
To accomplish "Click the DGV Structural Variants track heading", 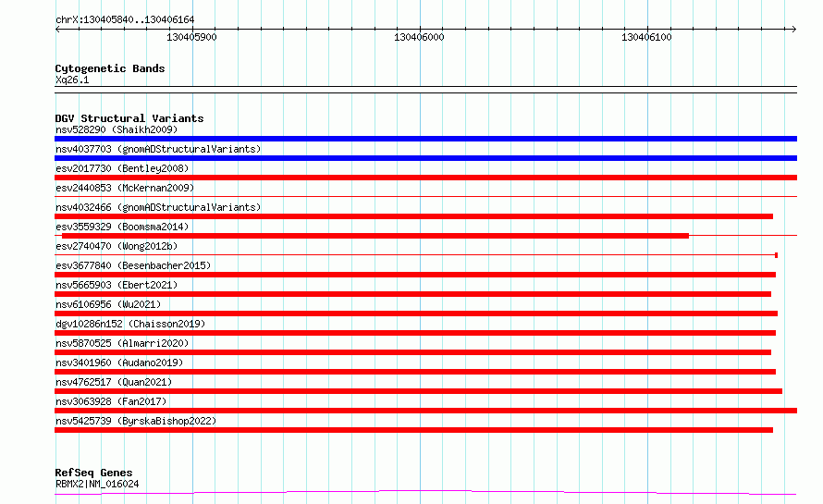I will pyautogui.click(x=129, y=118).
